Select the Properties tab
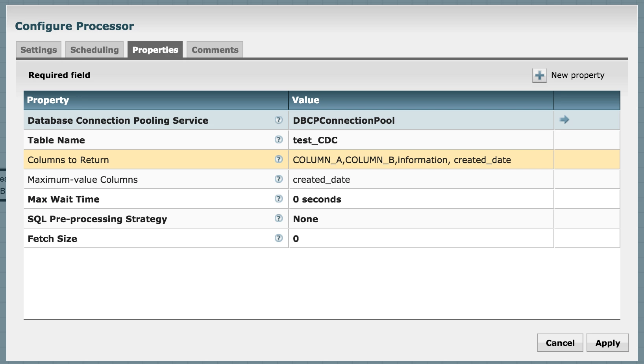Viewport: 644px width, 364px height. click(155, 50)
